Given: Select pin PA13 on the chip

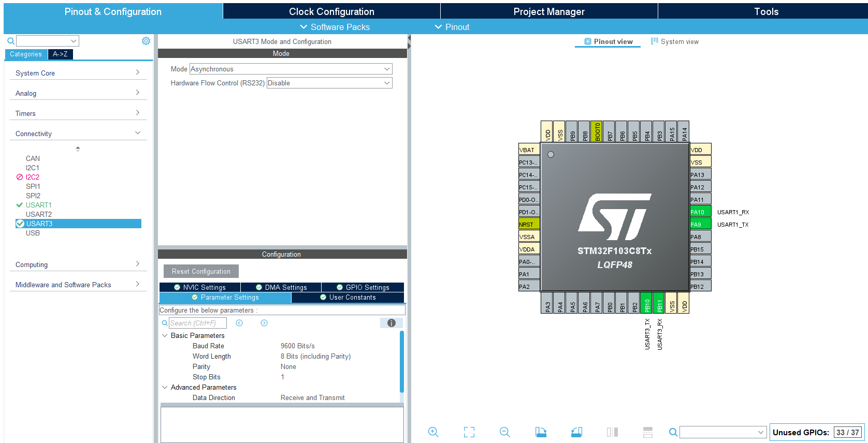Looking at the screenshot, I should (700, 174).
